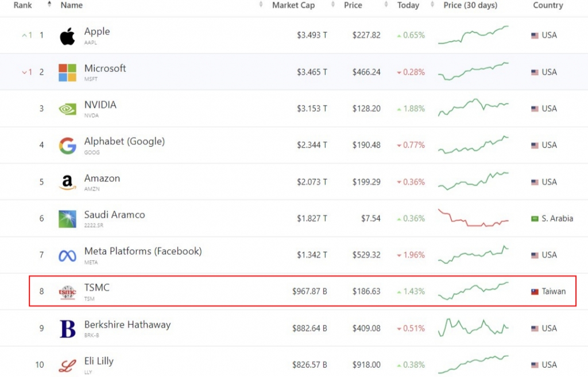
Task: Click the Taiwan flag in TSMC row
Action: 535,292
